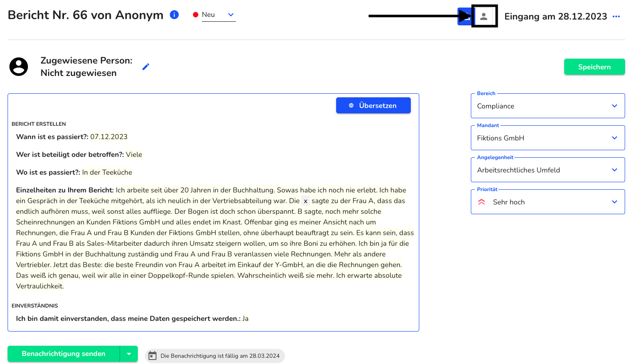
Task: Click 'Eingang am 28.12.2023' text
Action: (556, 16)
